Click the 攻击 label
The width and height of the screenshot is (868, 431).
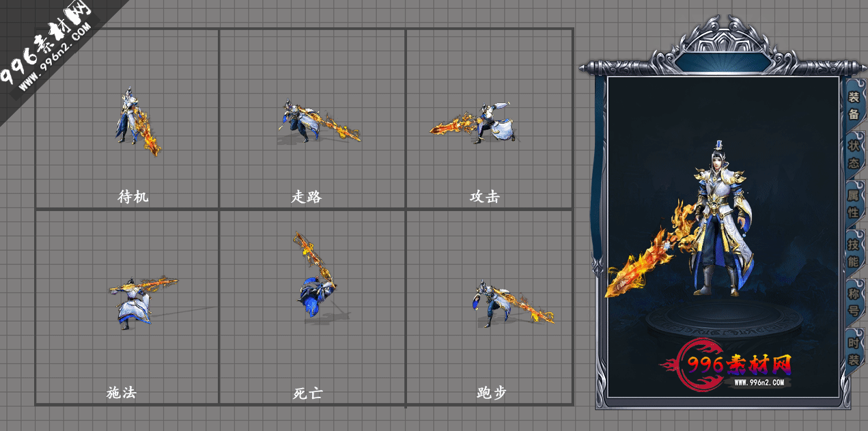click(x=485, y=197)
